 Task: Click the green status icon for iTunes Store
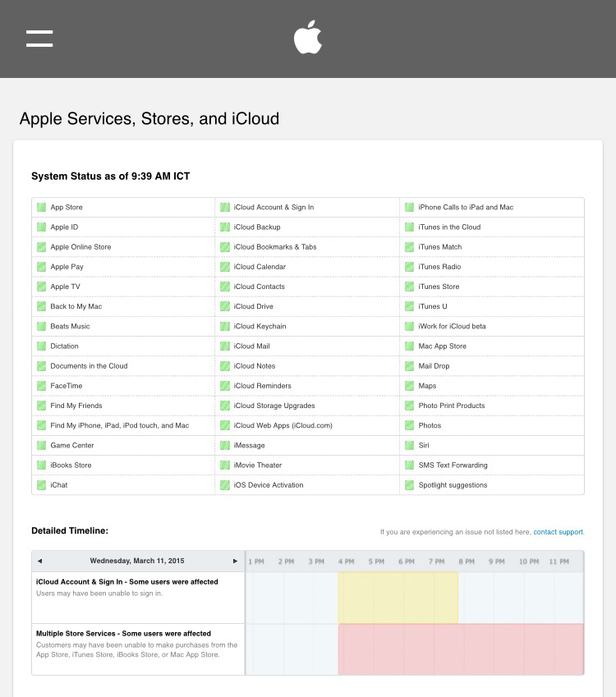pos(410,287)
